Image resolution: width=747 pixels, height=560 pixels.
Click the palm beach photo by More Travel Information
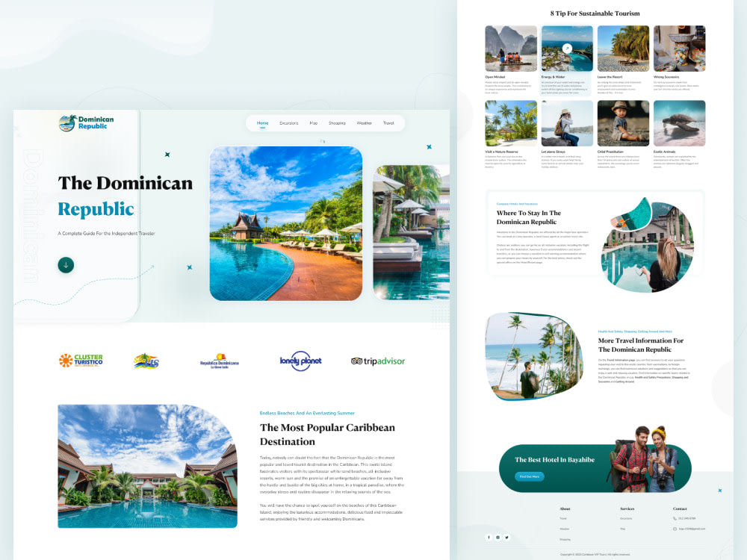click(x=533, y=355)
